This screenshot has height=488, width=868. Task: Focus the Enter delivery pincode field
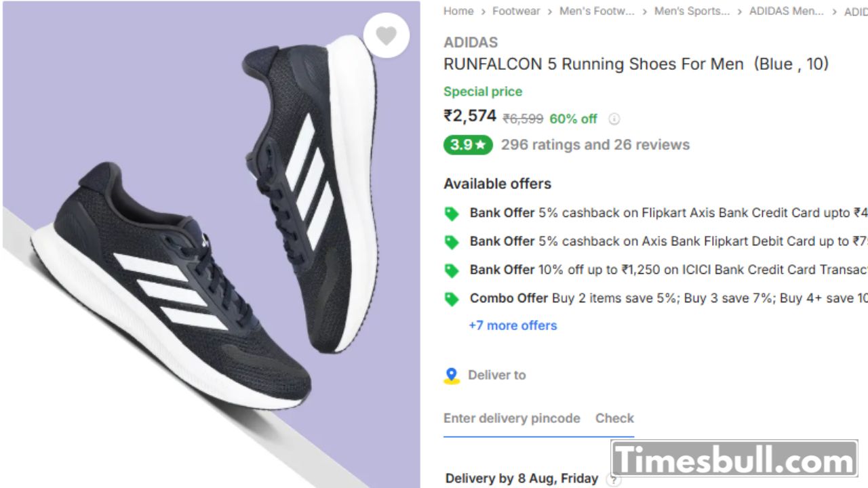[x=512, y=418]
